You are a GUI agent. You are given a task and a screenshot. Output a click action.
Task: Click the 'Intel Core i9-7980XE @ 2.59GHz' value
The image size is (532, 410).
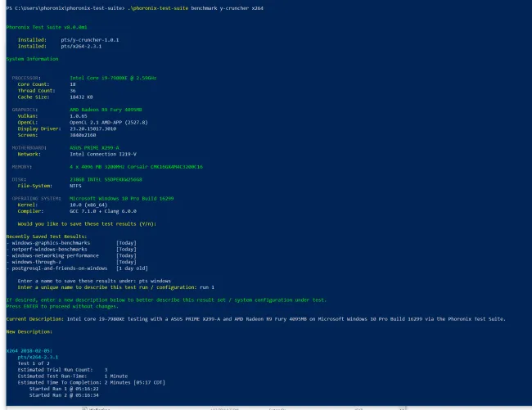tap(113, 78)
